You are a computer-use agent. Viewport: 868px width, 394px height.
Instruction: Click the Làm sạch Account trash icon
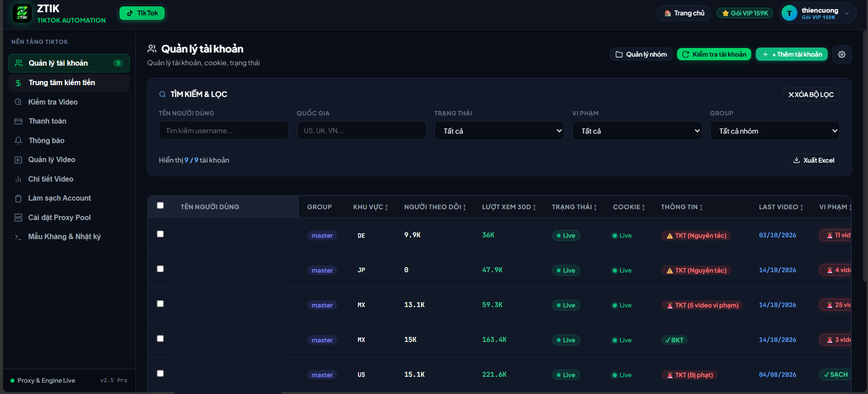pyautogui.click(x=18, y=198)
